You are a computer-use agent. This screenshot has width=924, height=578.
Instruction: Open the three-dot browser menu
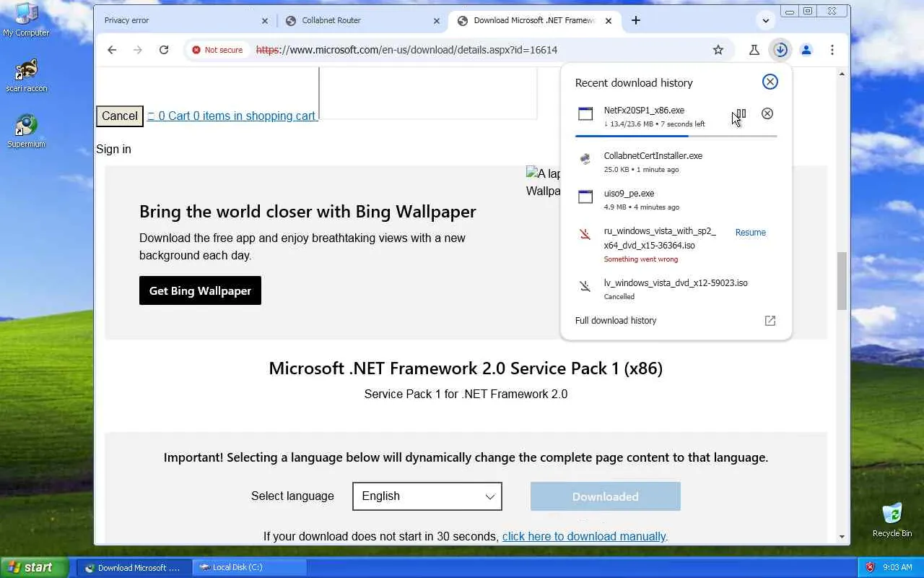[x=832, y=50]
